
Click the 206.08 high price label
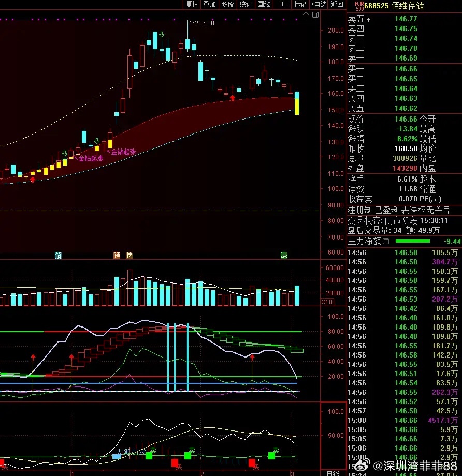coord(204,23)
